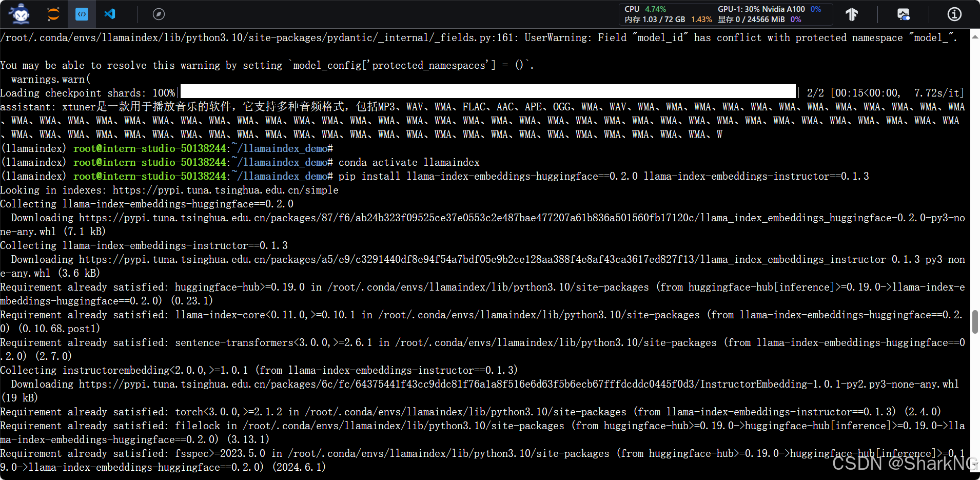Viewport: 980px width, 480px height.
Task: Click the compass preview icon
Action: [158, 14]
